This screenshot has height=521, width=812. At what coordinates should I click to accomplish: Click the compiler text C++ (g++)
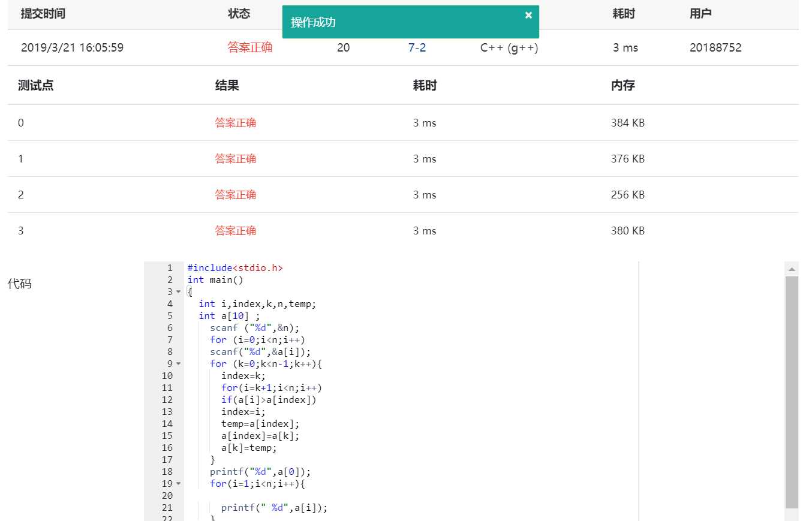509,48
